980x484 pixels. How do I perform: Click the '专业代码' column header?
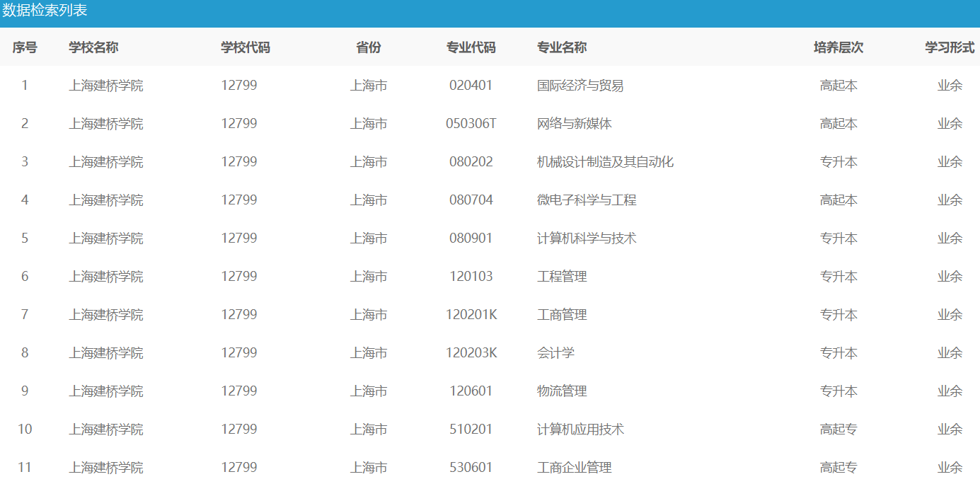[471, 47]
